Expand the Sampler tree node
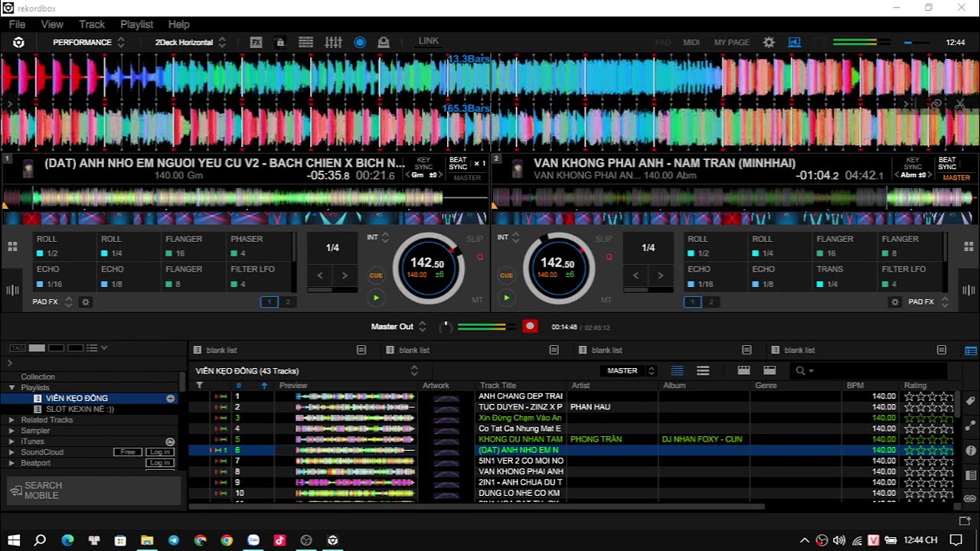Viewport: 980px width, 551px height. [x=11, y=431]
